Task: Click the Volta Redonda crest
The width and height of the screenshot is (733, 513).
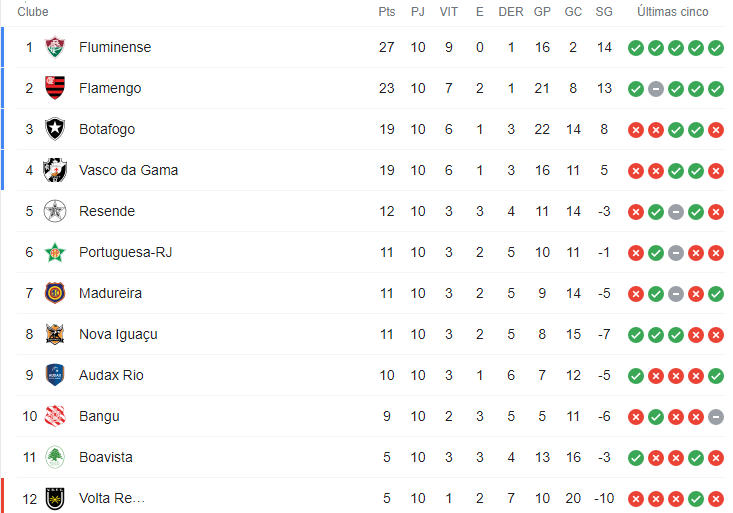Action: (x=55, y=499)
